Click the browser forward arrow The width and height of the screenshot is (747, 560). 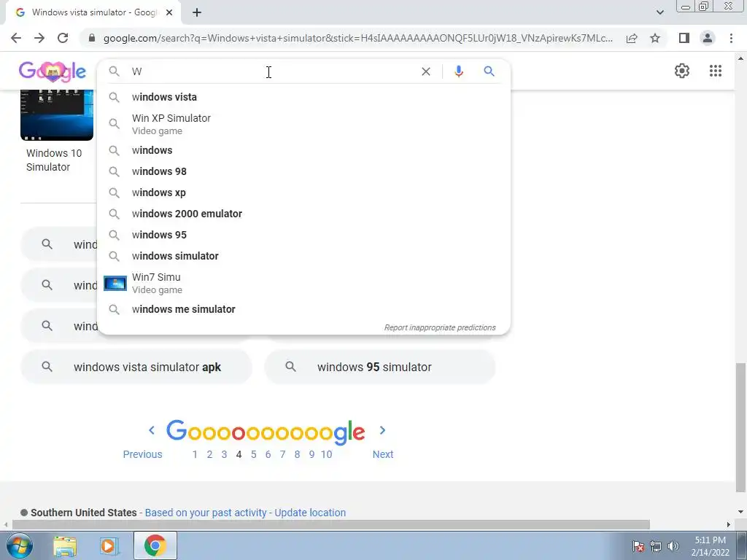[x=39, y=38]
